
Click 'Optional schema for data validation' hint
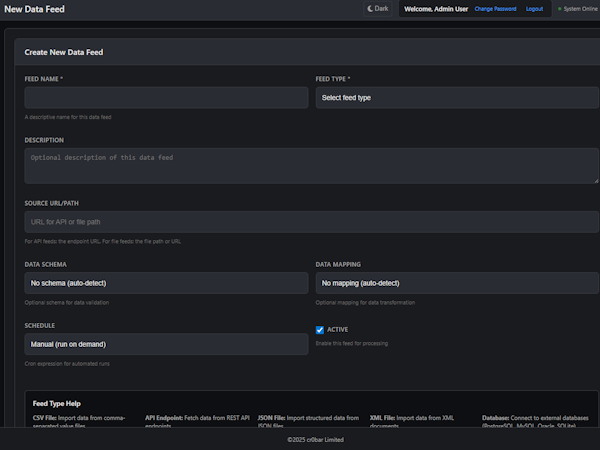pyautogui.click(x=67, y=302)
